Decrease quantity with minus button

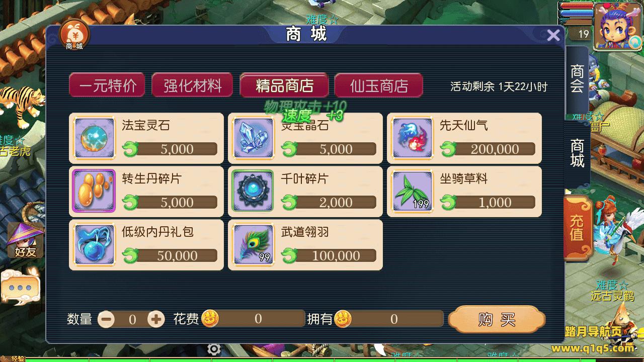(x=106, y=319)
